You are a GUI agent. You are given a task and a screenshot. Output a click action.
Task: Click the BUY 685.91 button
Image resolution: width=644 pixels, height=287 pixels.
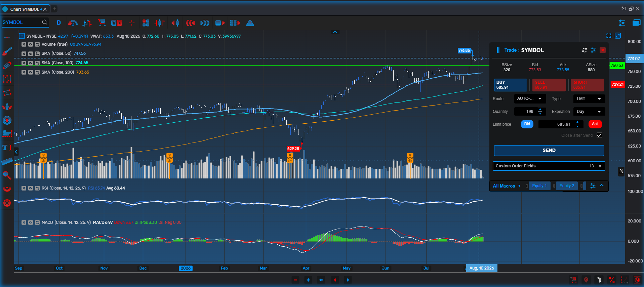[x=510, y=85]
